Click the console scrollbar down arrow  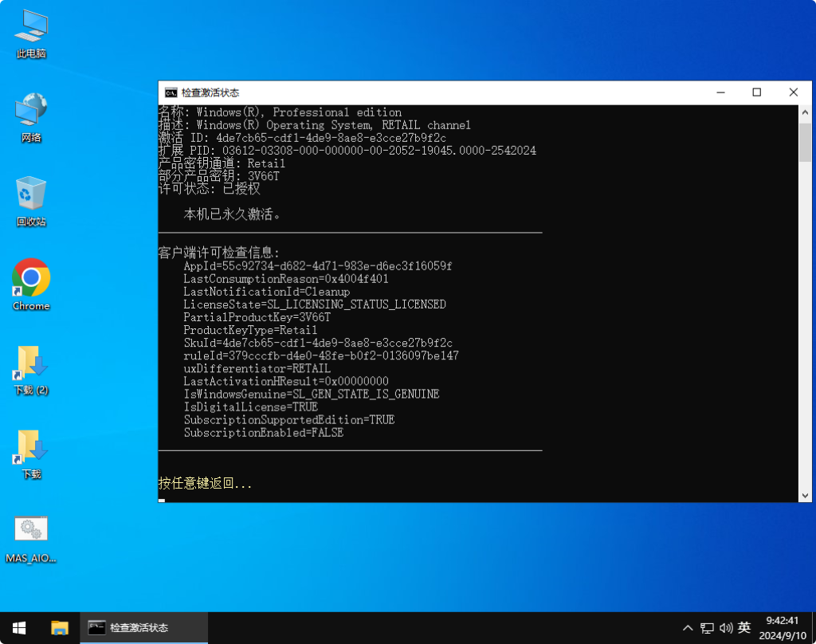pyautogui.click(x=806, y=494)
